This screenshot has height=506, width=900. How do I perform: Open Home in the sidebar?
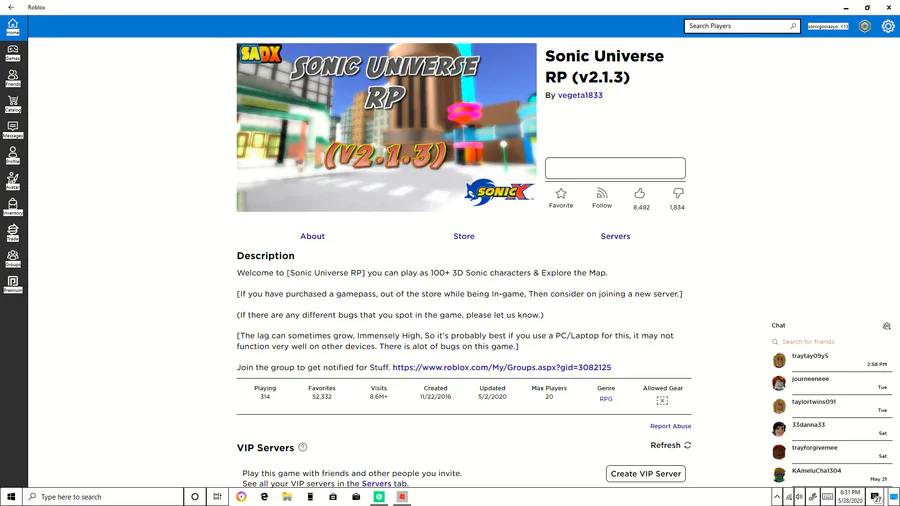click(x=13, y=26)
